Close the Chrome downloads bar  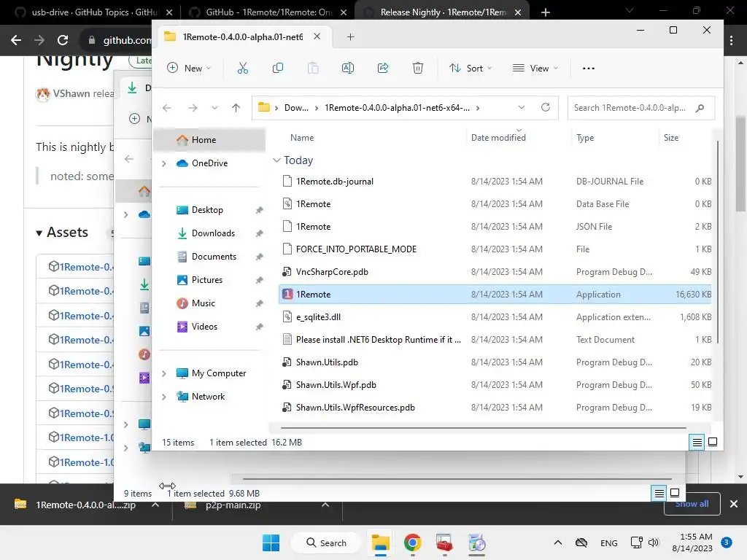734,504
